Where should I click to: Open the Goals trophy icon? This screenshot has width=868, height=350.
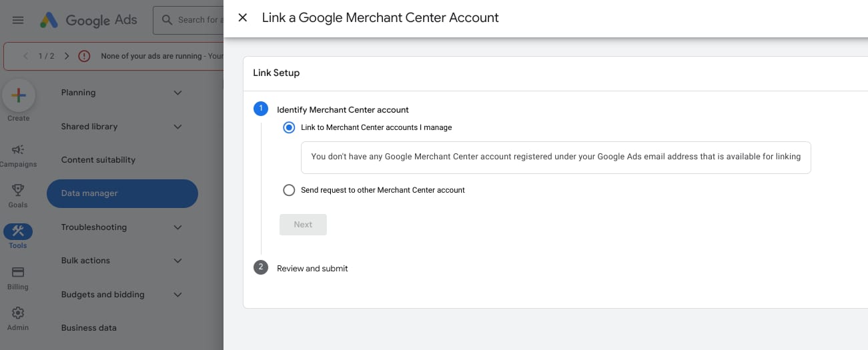(x=18, y=191)
